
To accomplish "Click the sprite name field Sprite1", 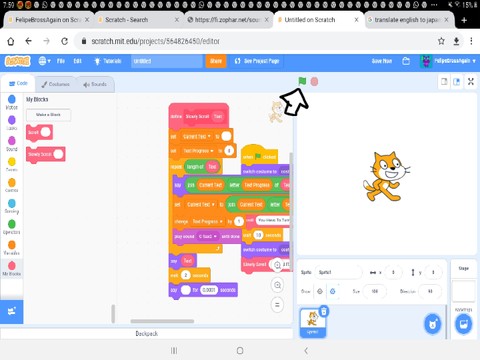I will tap(338, 272).
